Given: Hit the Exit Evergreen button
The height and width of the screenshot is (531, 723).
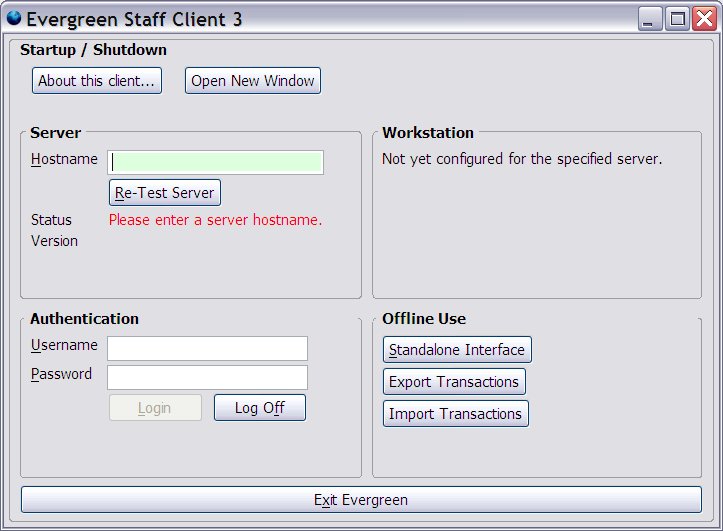Looking at the screenshot, I should [x=361, y=500].
